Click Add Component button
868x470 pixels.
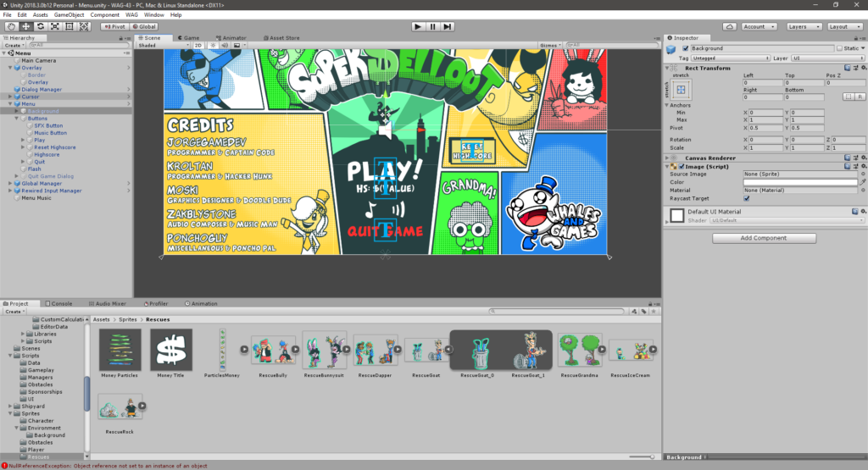pyautogui.click(x=764, y=238)
